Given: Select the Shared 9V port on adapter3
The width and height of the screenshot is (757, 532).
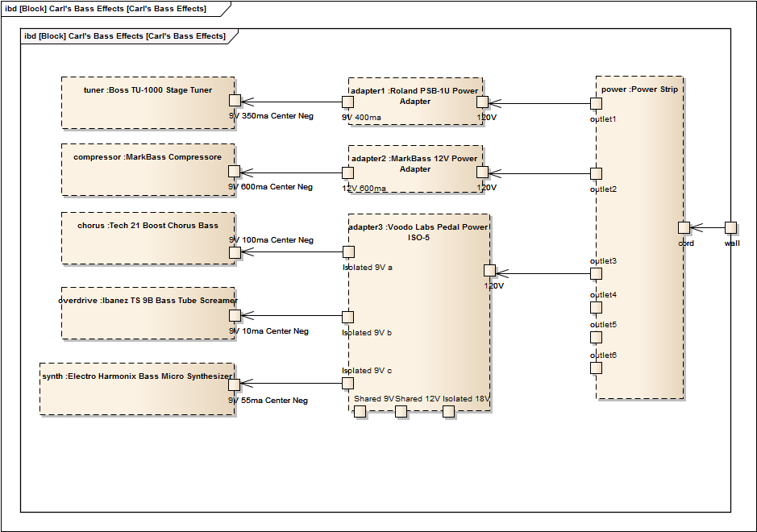Looking at the screenshot, I should click(360, 411).
